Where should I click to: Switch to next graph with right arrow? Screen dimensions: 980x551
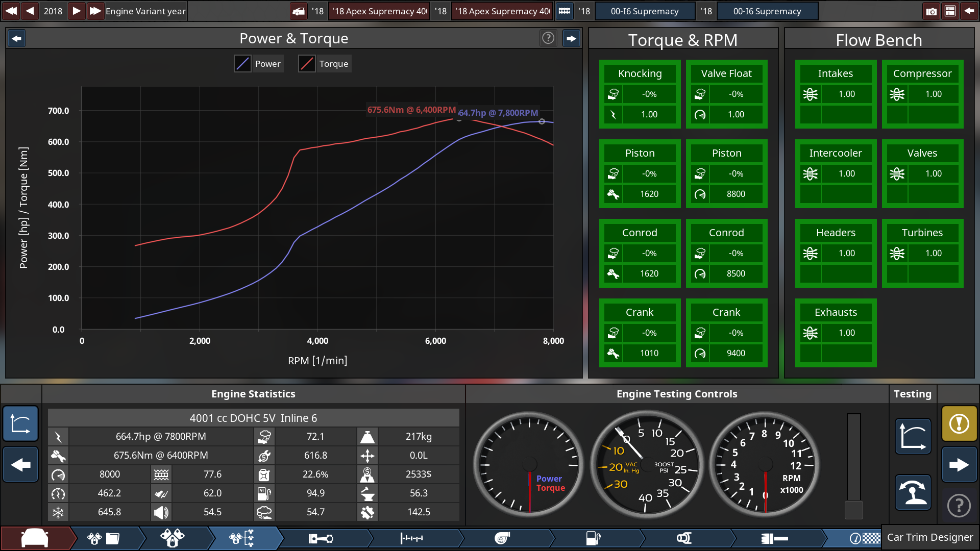571,38
